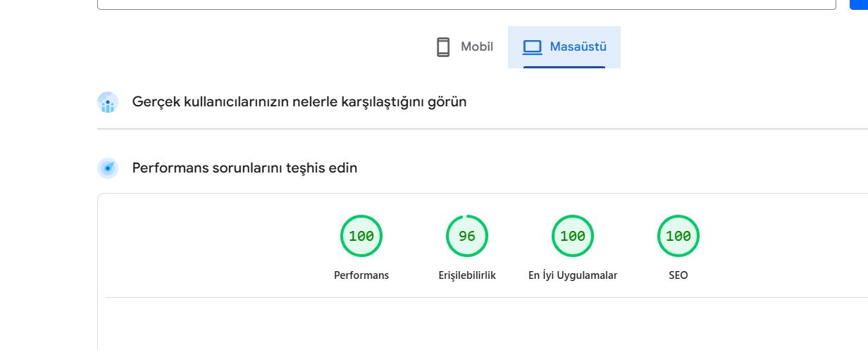Select the Masaüstü tab label
The image size is (868, 350).
coord(578,47)
